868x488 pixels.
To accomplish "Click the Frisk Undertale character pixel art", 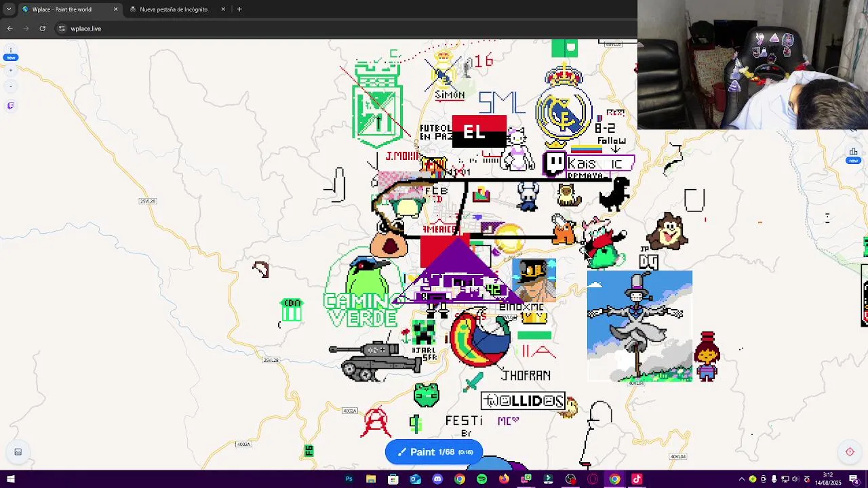I will (707, 356).
